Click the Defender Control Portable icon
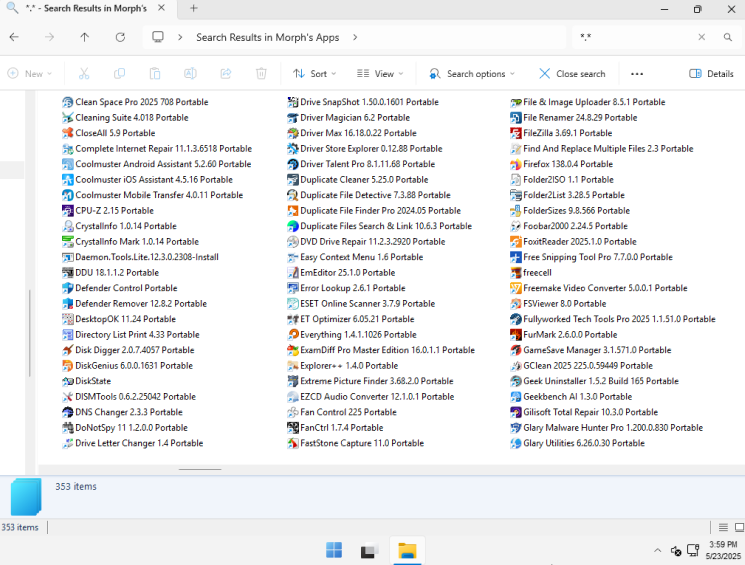Viewport: 745px width, 565px height. coord(67,288)
